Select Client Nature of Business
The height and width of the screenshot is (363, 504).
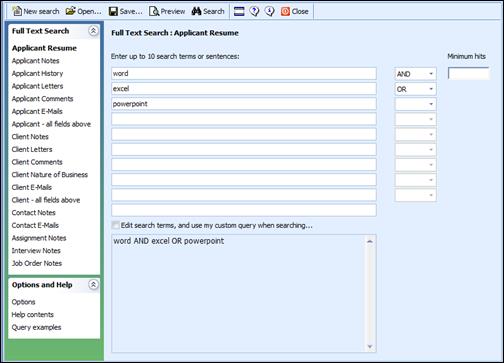pyautogui.click(x=50, y=175)
